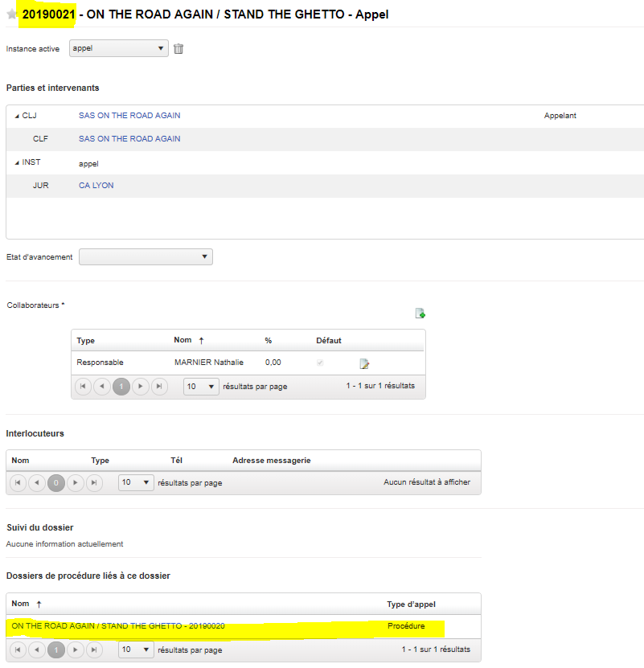Viewport: 644px width, 668px height.
Task: Open the CA LYON jurisdiction link
Action: click(96, 186)
